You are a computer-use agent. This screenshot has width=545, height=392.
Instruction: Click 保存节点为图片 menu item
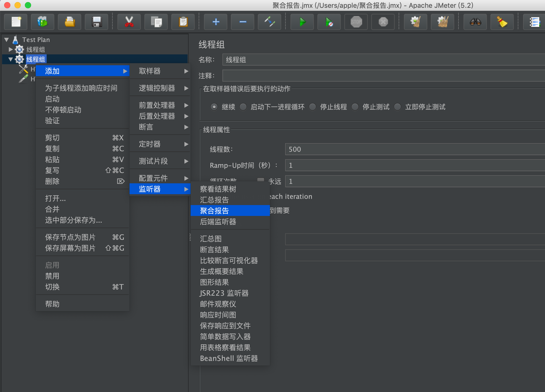pos(82,237)
